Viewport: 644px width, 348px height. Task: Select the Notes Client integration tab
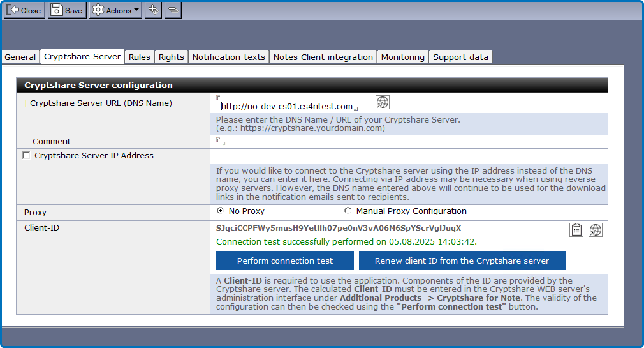tap(323, 57)
